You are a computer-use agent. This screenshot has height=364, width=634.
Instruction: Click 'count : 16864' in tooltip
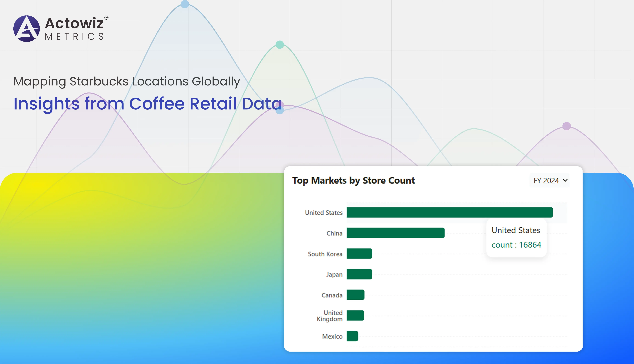tap(516, 245)
